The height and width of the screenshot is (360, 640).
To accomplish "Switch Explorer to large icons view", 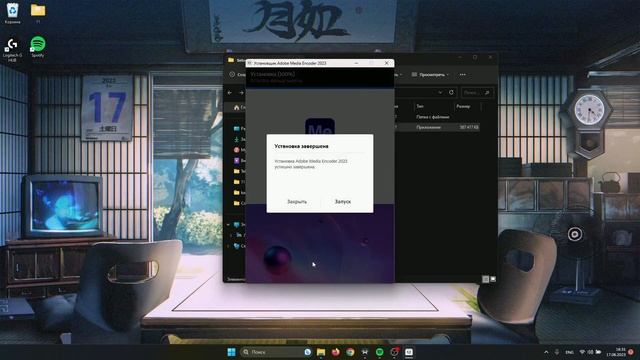I will coord(493,279).
